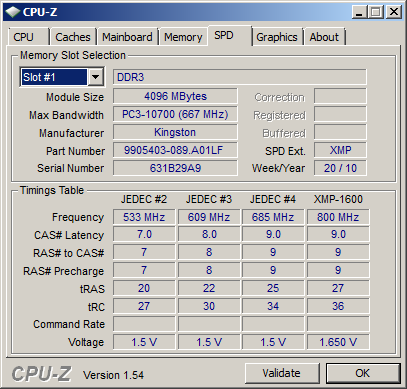Click the 20 / 10 Week/Year value
The image size is (407, 389).
coord(340,168)
